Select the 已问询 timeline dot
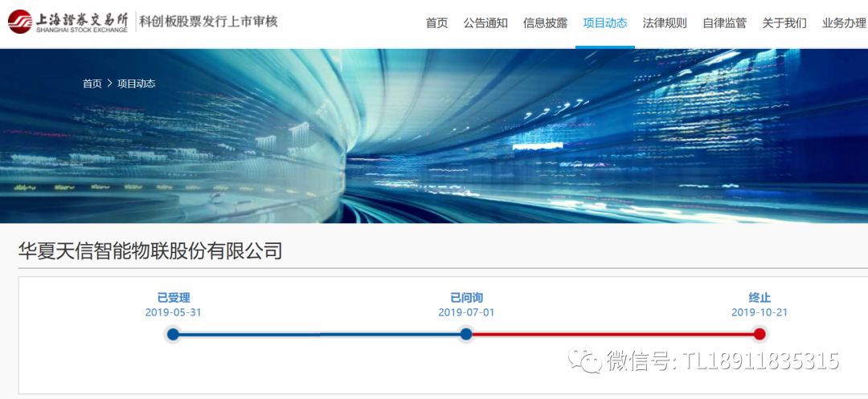868x399 pixels. tap(466, 334)
